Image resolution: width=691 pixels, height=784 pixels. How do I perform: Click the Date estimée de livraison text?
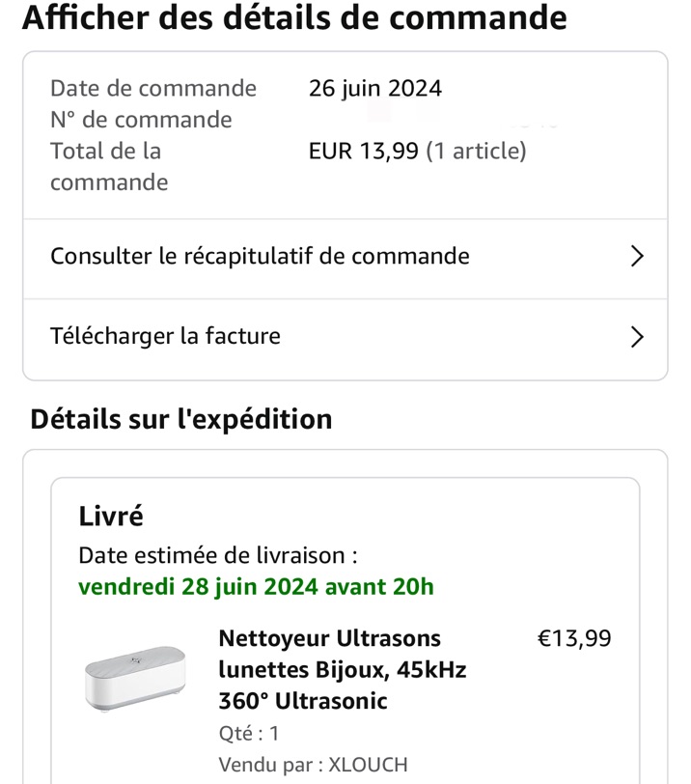pyautogui.click(x=218, y=555)
